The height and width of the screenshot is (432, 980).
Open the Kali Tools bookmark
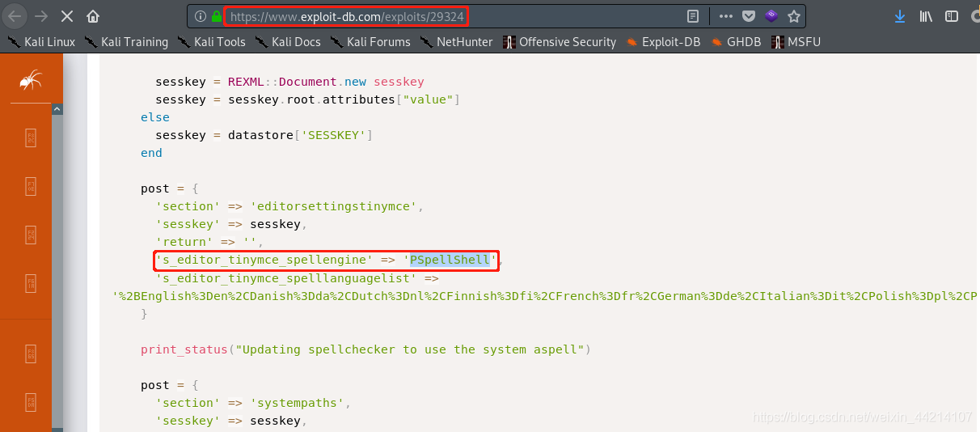tap(211, 42)
